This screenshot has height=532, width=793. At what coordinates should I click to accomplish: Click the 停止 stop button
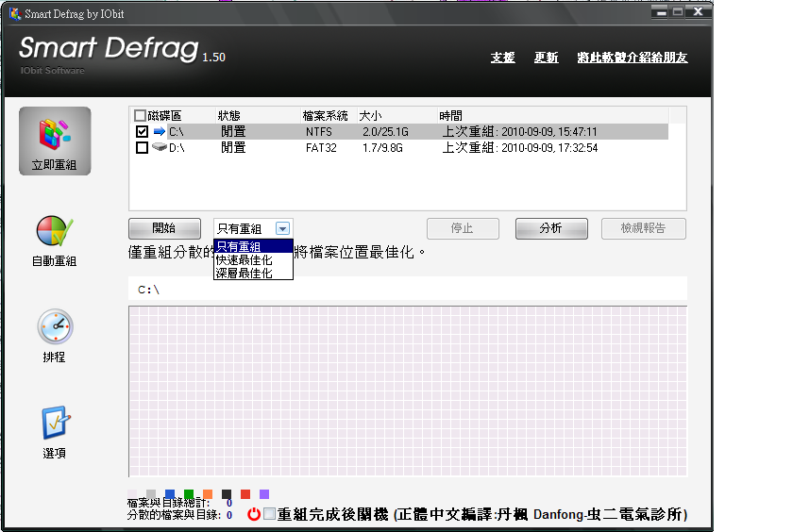click(463, 228)
